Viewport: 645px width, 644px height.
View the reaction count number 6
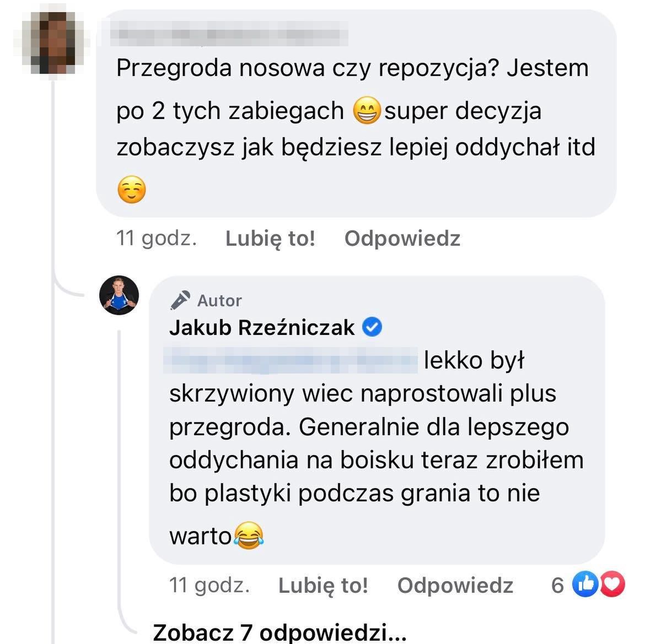558,585
